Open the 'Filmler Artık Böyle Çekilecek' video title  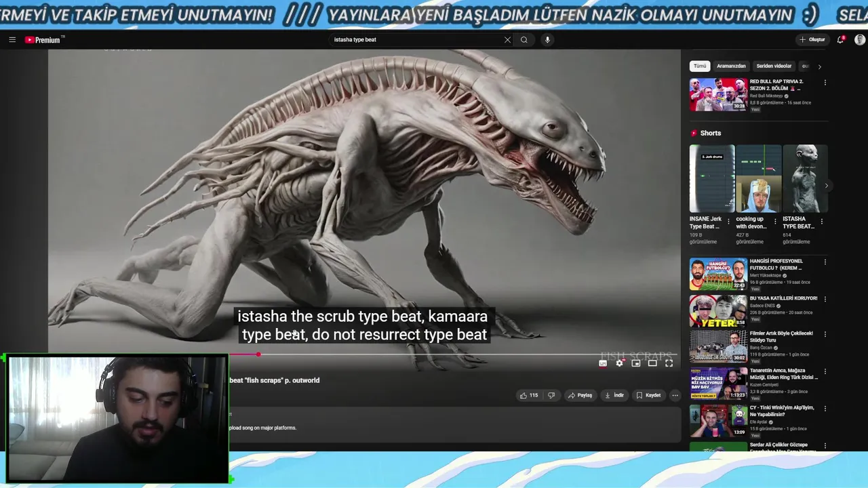tap(781, 337)
